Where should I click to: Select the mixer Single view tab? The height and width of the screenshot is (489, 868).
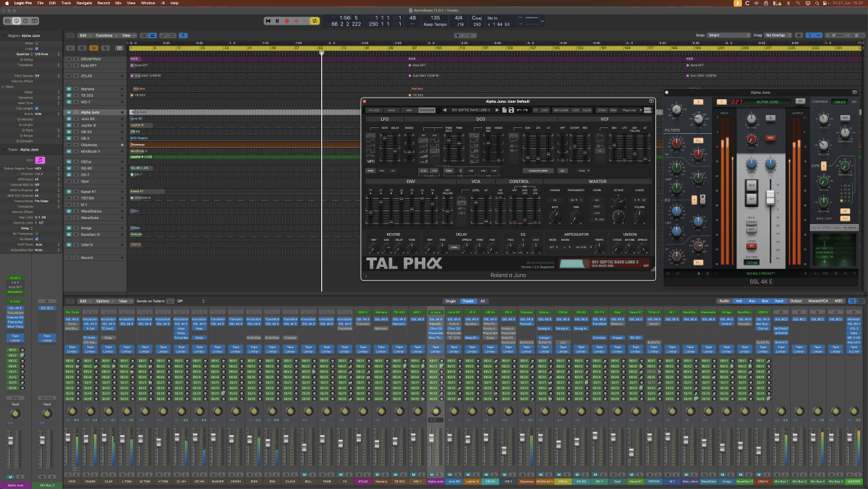[x=450, y=301]
